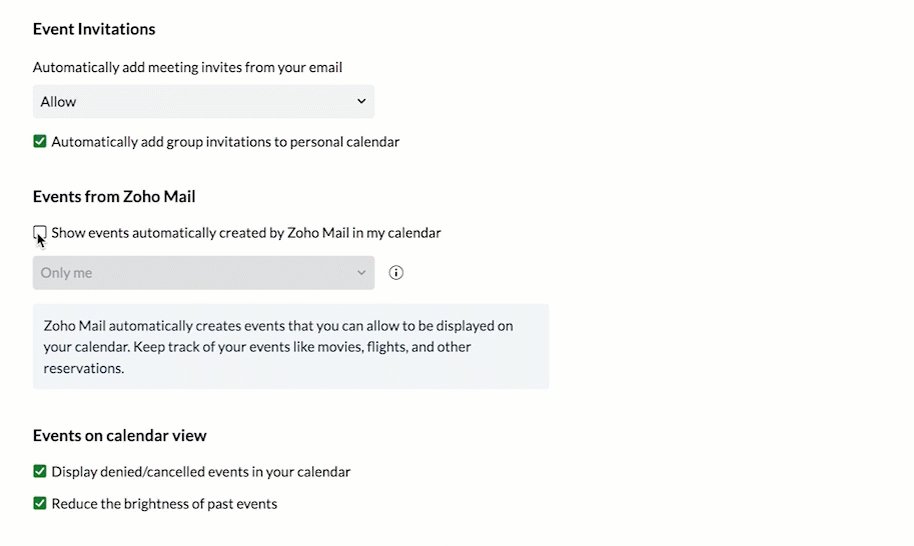This screenshot has height=546, width=914.
Task: Click the Event Invitations section heading
Action: (94, 29)
